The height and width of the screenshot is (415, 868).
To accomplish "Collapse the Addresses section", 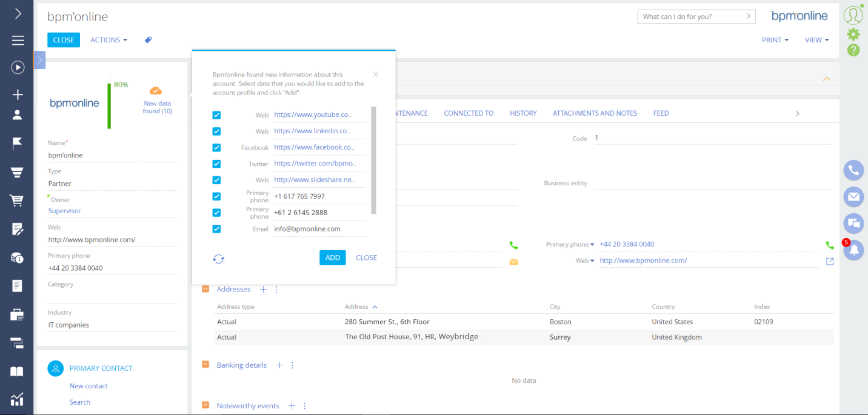I will pos(205,290).
